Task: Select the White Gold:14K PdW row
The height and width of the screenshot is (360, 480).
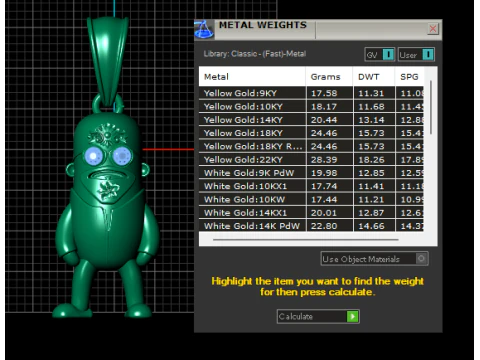Action: tap(311, 226)
